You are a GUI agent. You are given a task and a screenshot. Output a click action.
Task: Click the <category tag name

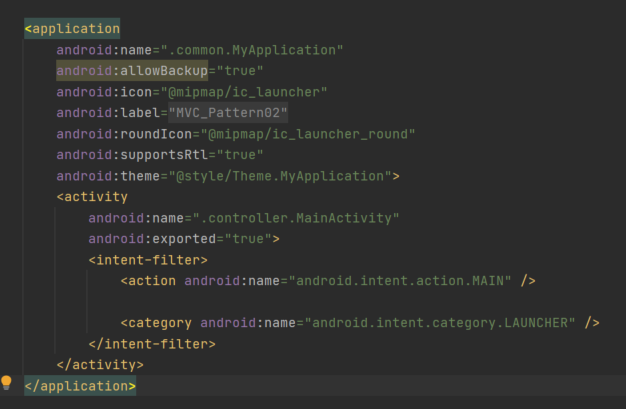click(156, 323)
